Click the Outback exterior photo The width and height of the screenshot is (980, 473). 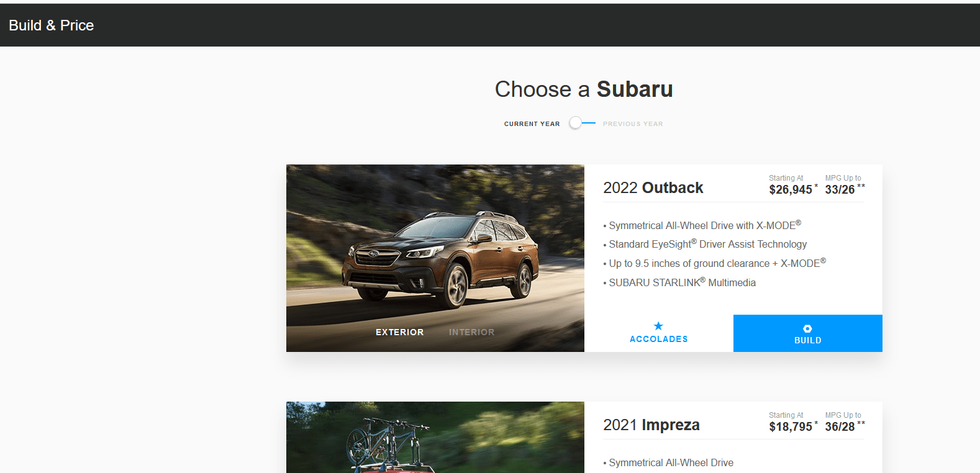coord(435,248)
